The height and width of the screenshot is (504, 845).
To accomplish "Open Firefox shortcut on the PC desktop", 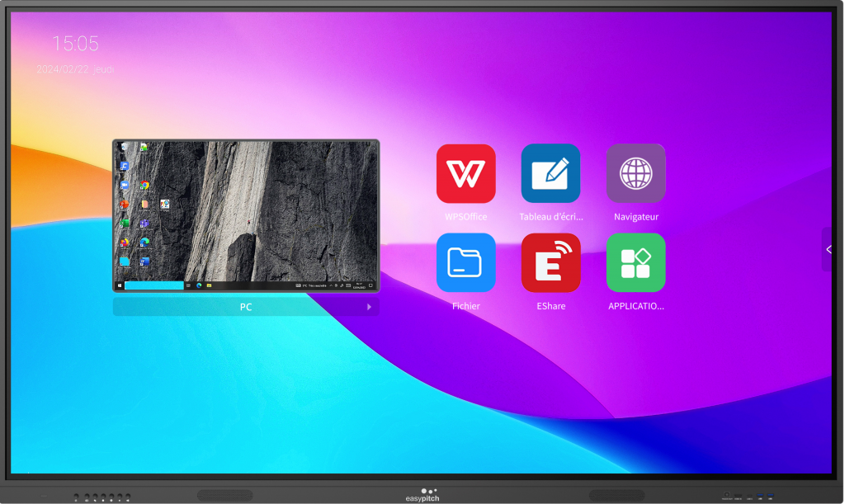I will 125,243.
